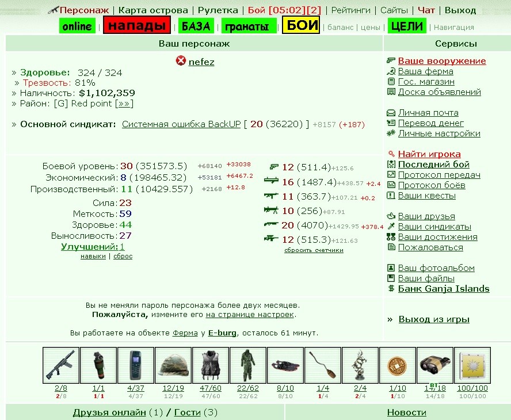
Task: Open the E-burg player link
Action: tap(222, 333)
